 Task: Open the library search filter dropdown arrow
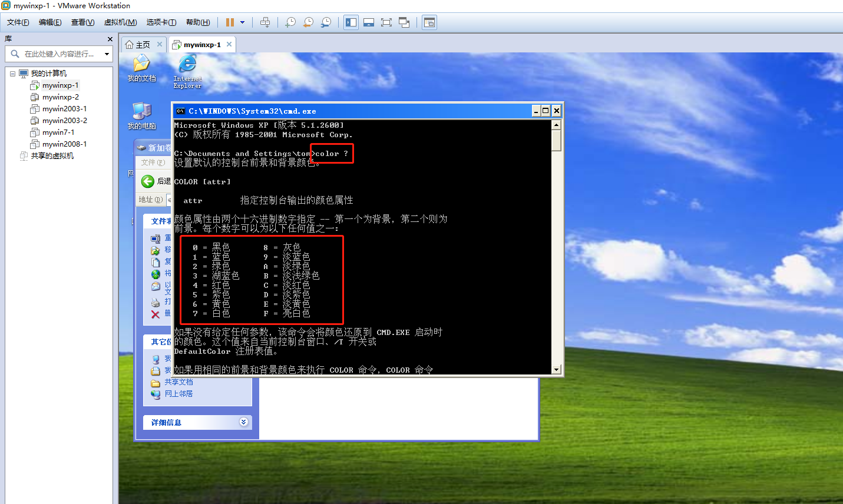pyautogui.click(x=107, y=54)
